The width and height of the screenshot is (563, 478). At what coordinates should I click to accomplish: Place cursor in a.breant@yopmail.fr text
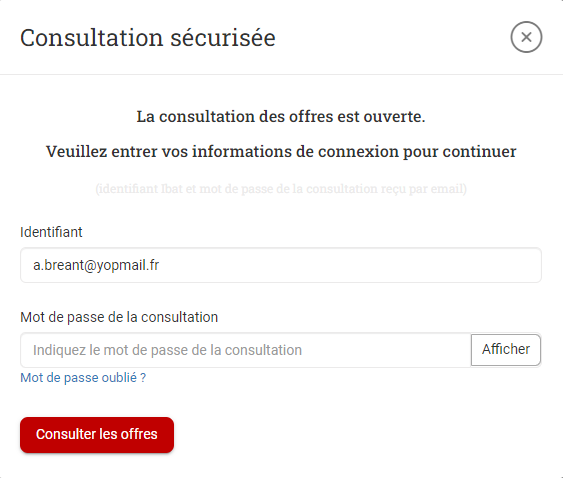(96, 265)
